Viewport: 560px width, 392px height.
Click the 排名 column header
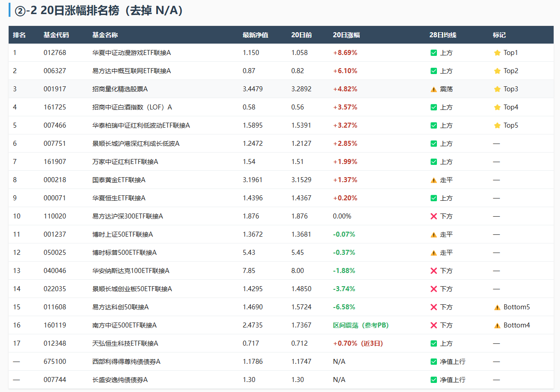point(19,35)
